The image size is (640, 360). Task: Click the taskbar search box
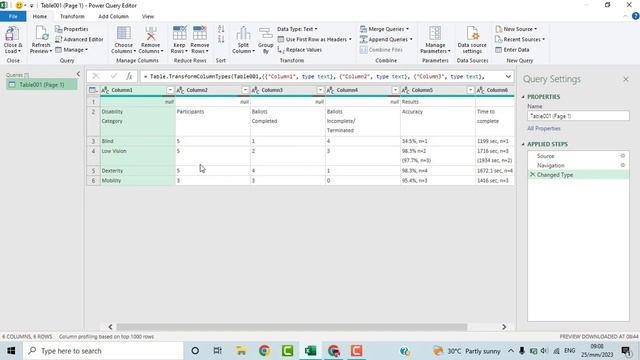click(x=103, y=351)
